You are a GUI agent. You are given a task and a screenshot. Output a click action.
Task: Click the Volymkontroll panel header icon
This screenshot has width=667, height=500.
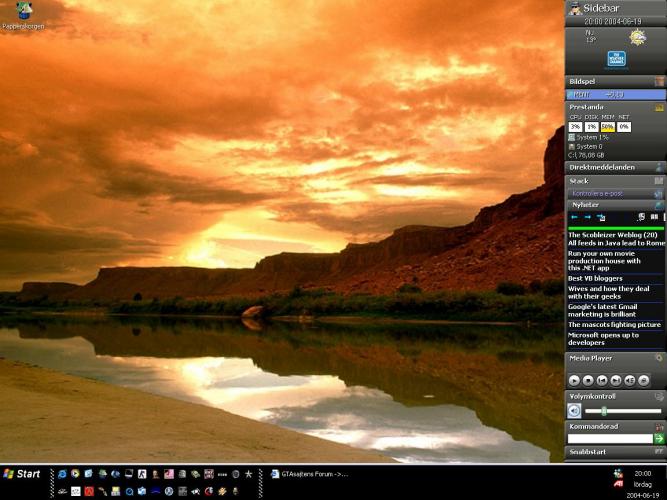pyautogui.click(x=659, y=396)
